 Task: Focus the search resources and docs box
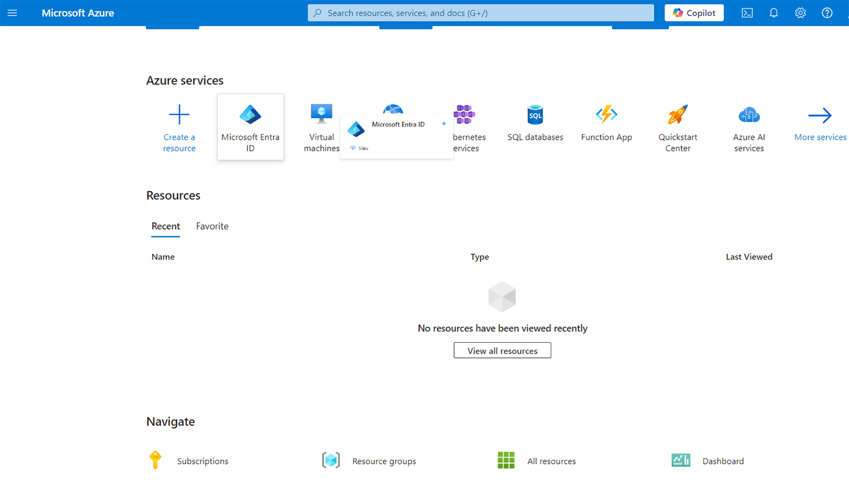click(x=481, y=13)
